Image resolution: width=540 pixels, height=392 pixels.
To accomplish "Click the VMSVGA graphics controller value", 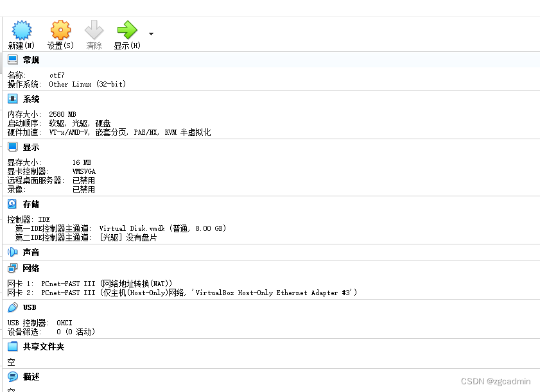I will point(84,171).
